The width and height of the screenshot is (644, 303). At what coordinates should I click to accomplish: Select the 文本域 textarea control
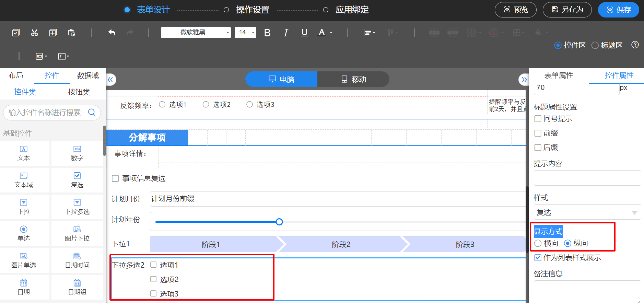click(x=24, y=180)
